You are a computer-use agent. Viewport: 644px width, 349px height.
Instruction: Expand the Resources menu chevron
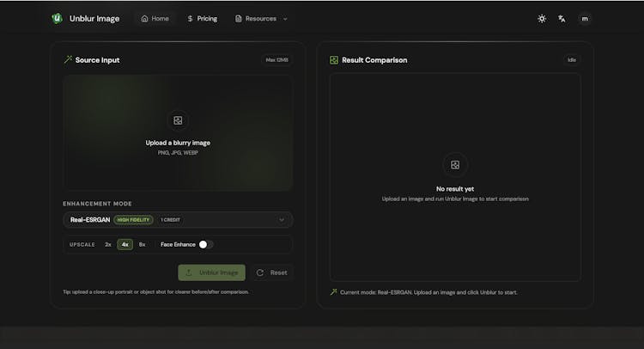[x=285, y=18]
